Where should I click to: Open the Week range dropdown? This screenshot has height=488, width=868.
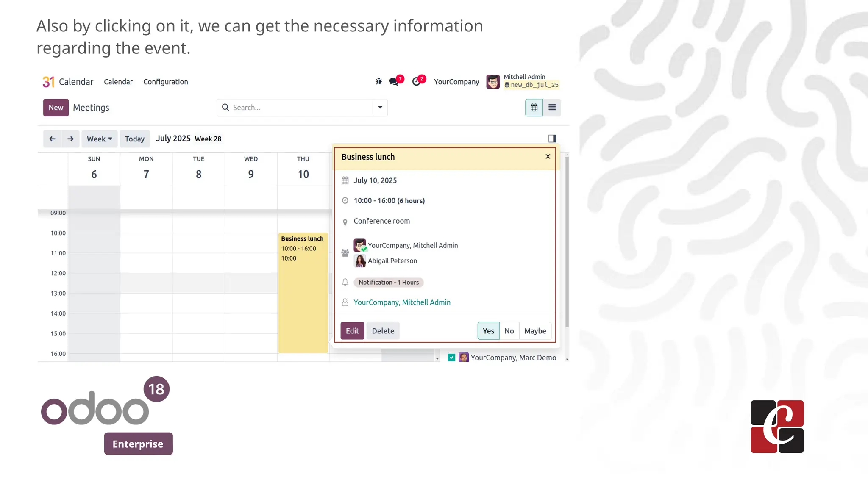point(99,139)
